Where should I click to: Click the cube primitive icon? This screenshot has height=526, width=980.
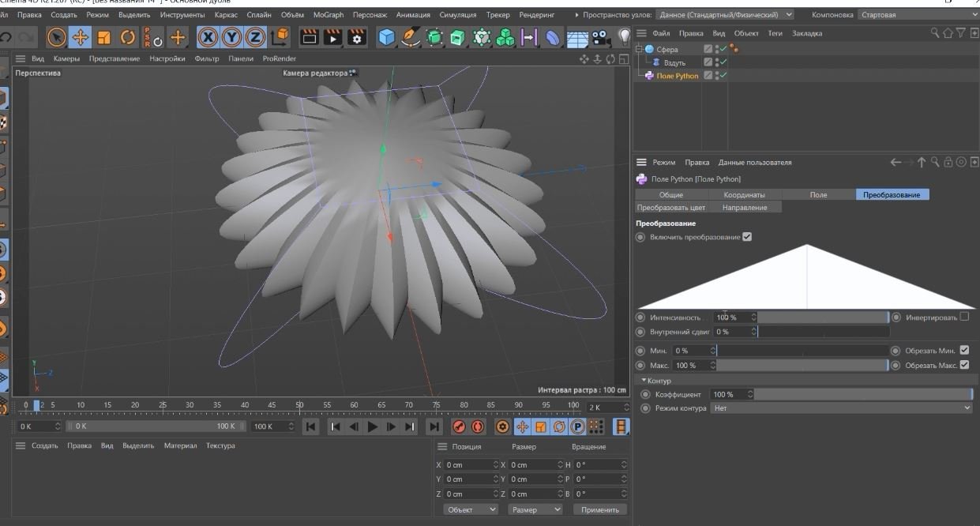(x=386, y=37)
